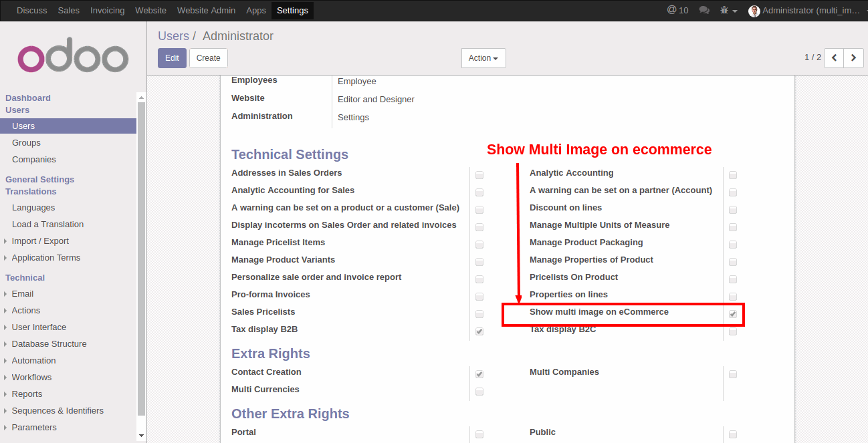Expand Application Terms in sidebar
Viewport: 868px width, 443px height.
point(46,258)
